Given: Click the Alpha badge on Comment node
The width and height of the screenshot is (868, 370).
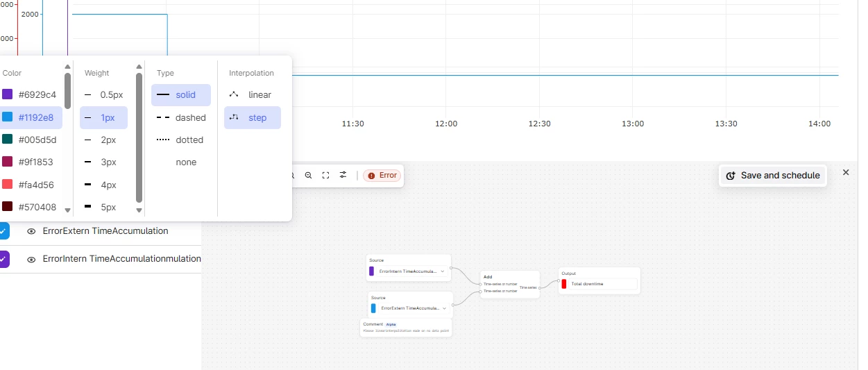Looking at the screenshot, I should [x=391, y=324].
